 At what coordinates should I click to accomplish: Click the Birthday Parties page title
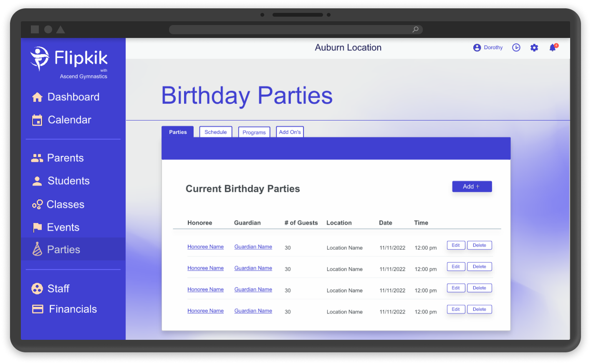click(247, 95)
